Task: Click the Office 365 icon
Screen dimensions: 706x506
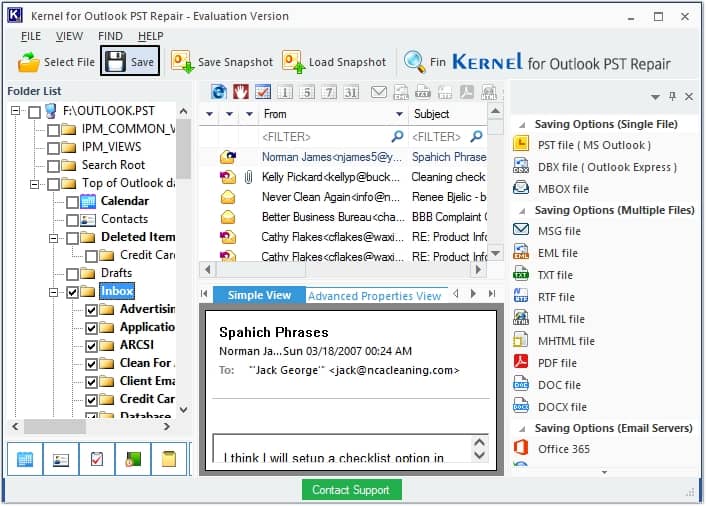Action: point(521,448)
